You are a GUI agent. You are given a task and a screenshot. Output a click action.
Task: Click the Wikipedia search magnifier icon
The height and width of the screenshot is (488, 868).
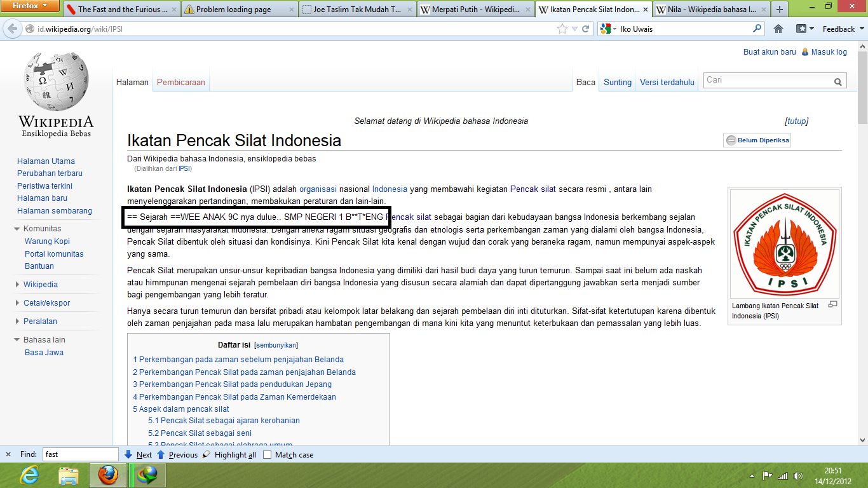[x=838, y=81]
